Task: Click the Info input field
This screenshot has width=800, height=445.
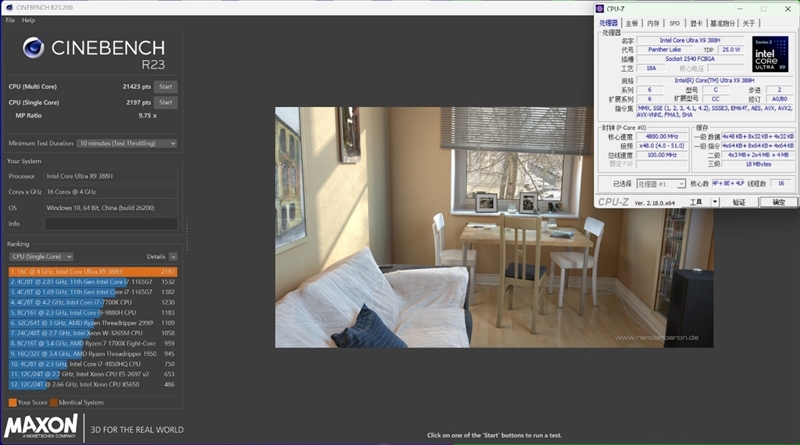Action: pyautogui.click(x=110, y=224)
